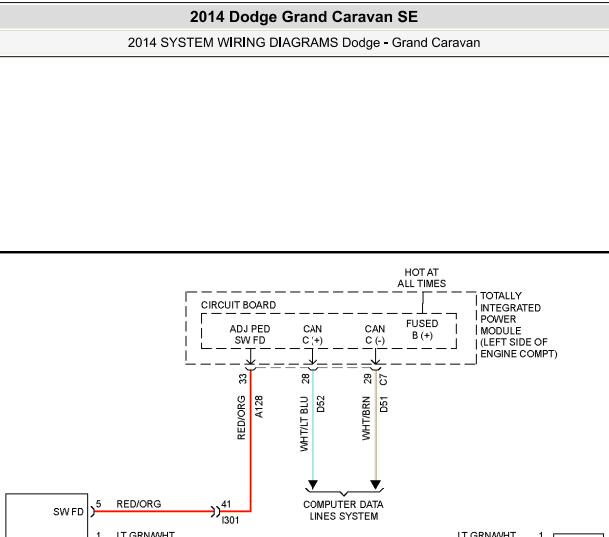Click the "ADJ PED SW FD" label
Image resolution: width=609 pixels, height=537 pixels.
tap(250, 335)
